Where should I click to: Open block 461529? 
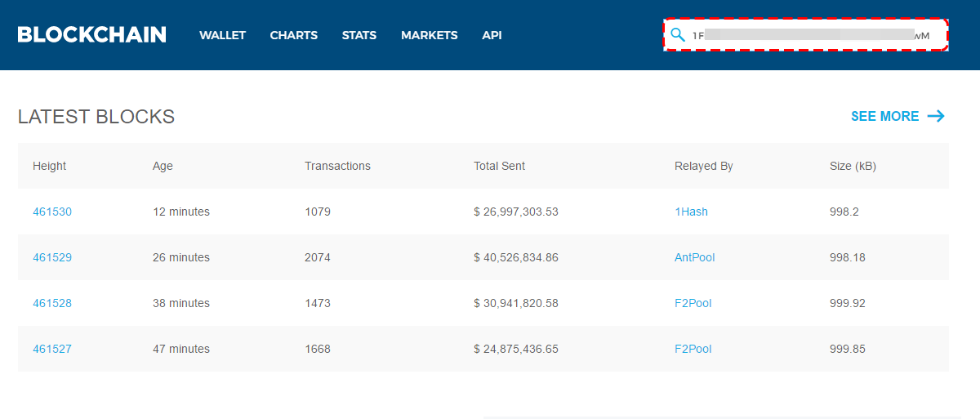click(x=52, y=257)
